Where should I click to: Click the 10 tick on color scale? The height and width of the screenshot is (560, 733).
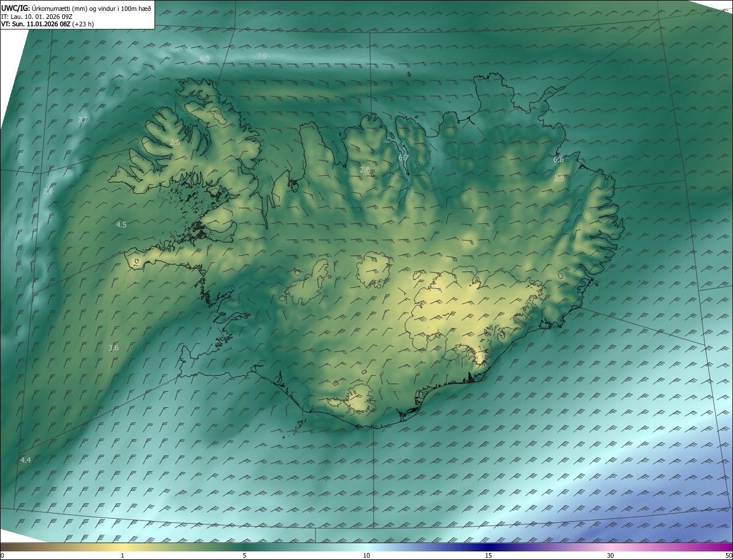[366, 555]
